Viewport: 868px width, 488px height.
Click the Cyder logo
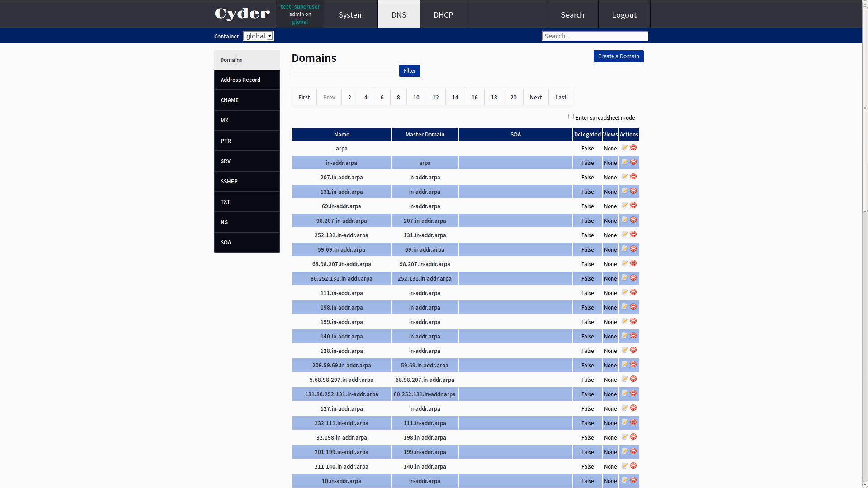[x=242, y=14]
